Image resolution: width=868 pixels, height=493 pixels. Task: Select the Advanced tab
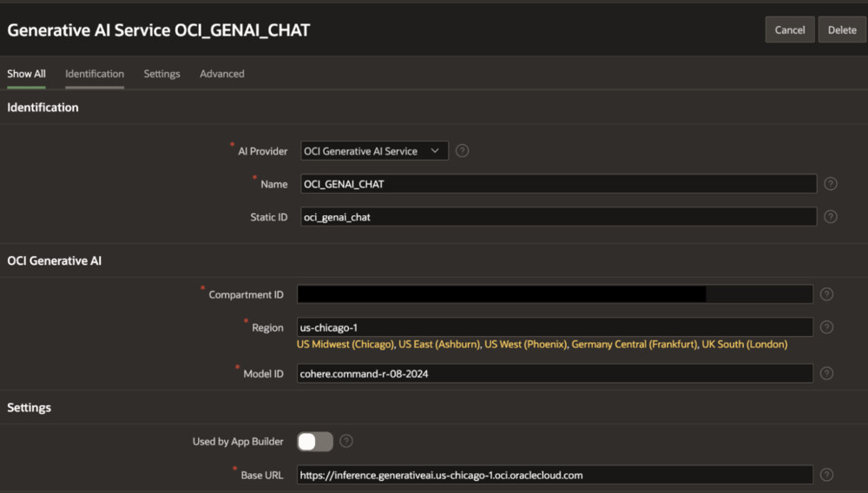(222, 74)
